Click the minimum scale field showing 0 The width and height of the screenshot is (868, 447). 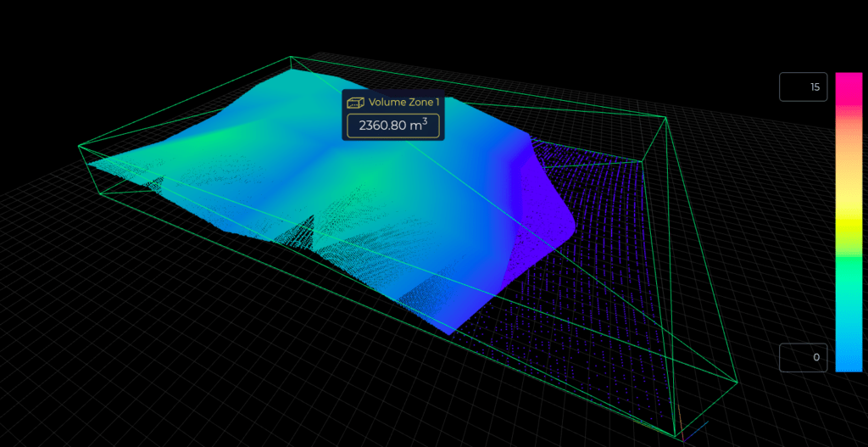click(x=803, y=357)
